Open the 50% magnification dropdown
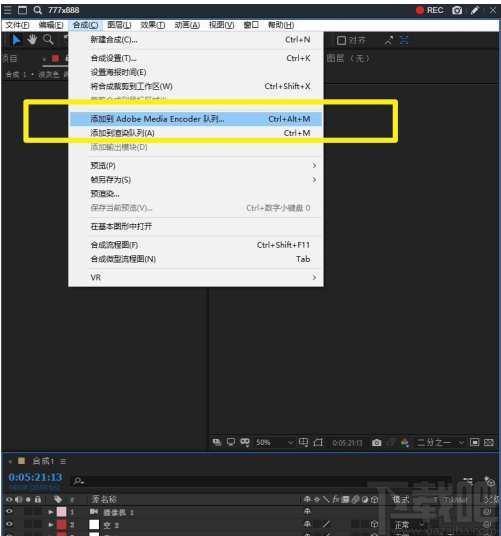 pos(274,442)
